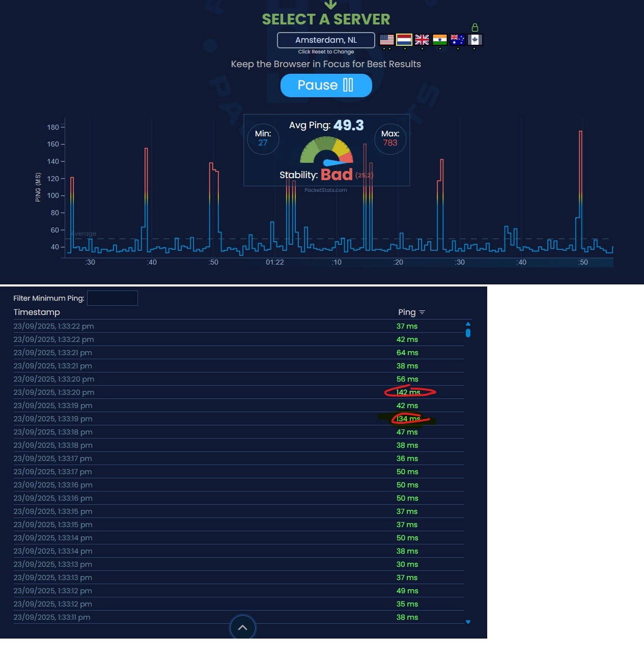Click the Filter Minimum Ping input box
This screenshot has width=644, height=663.
pyautogui.click(x=112, y=298)
